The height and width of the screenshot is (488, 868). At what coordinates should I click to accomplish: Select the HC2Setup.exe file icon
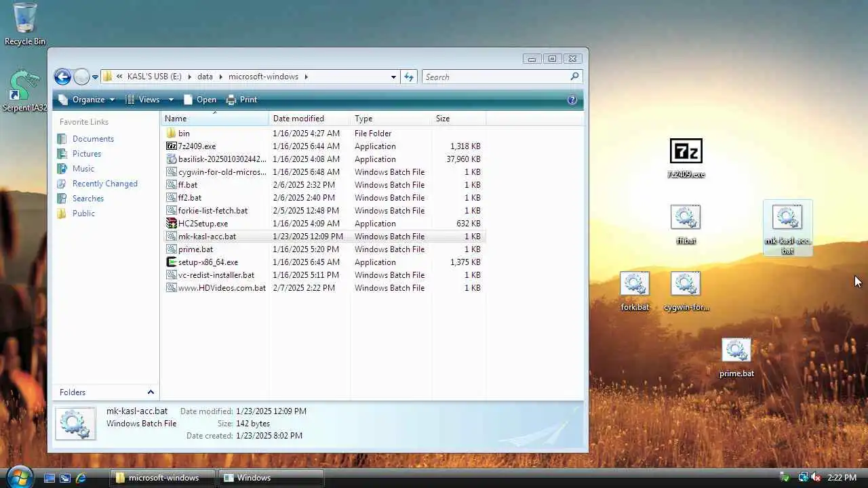[171, 224]
